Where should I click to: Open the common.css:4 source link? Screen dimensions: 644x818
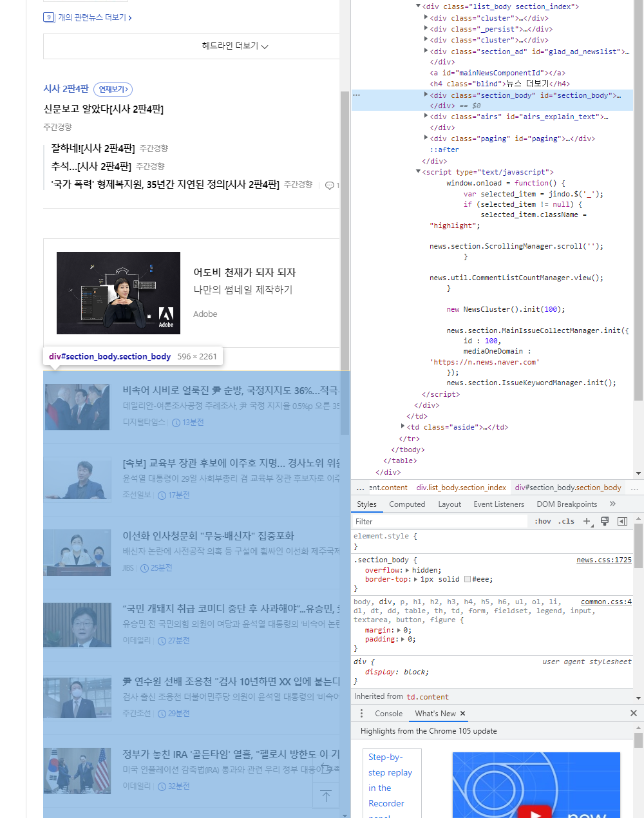pos(606,602)
